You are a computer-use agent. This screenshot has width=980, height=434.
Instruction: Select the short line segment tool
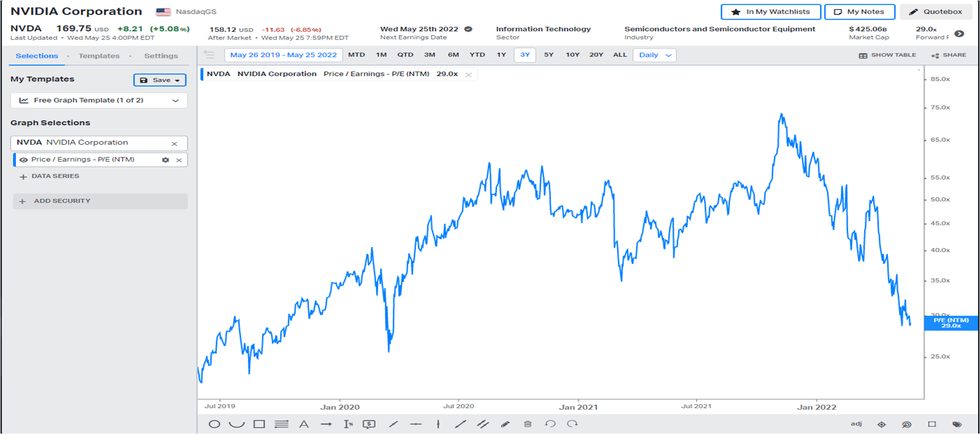(394, 424)
